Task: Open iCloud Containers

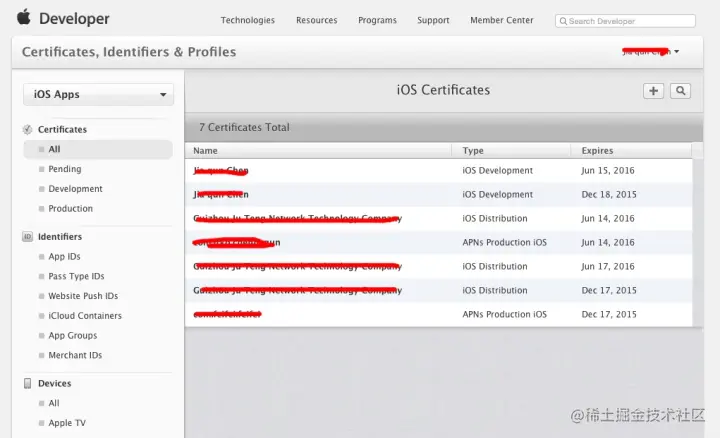Action: tap(85, 316)
